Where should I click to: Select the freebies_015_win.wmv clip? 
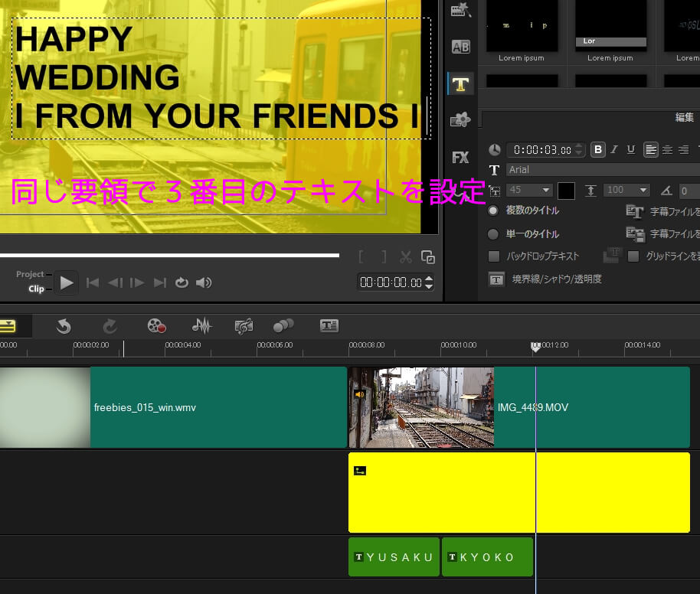coord(173,407)
